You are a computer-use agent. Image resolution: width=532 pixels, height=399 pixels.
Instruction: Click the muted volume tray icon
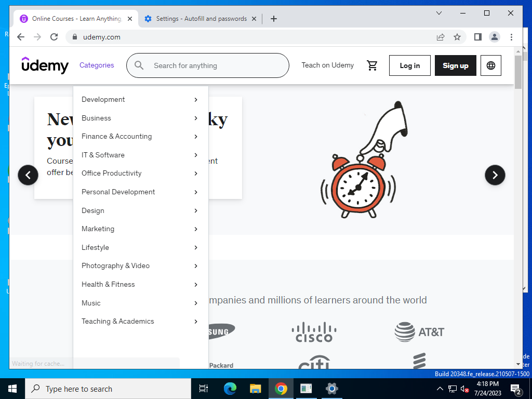pos(464,389)
